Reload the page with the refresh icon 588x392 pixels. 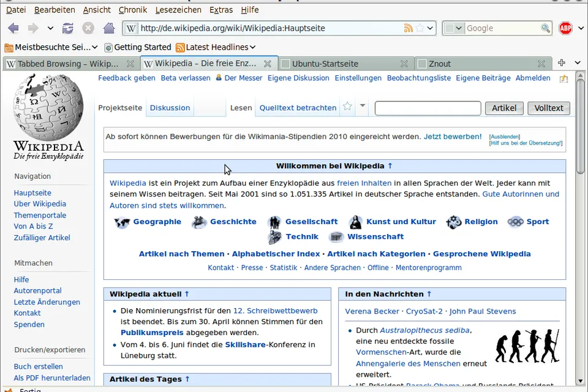click(x=68, y=28)
